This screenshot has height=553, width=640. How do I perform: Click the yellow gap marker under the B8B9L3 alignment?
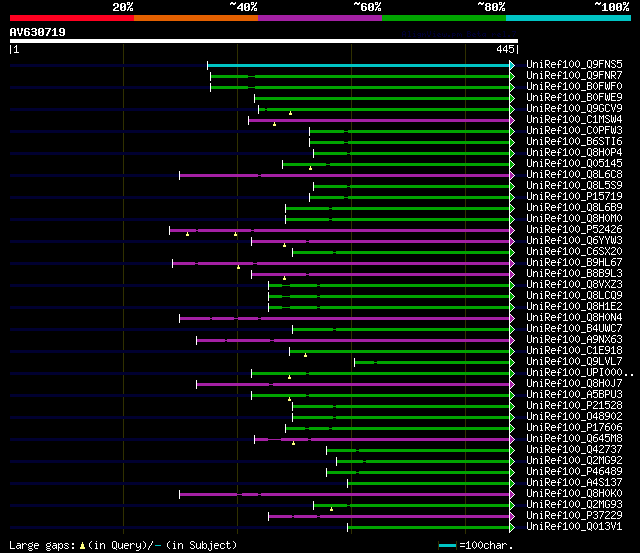click(284, 278)
